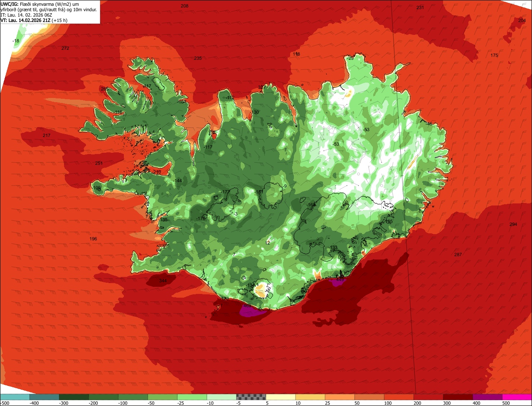Select the '294' value southeast of Iceland

[x=513, y=224]
